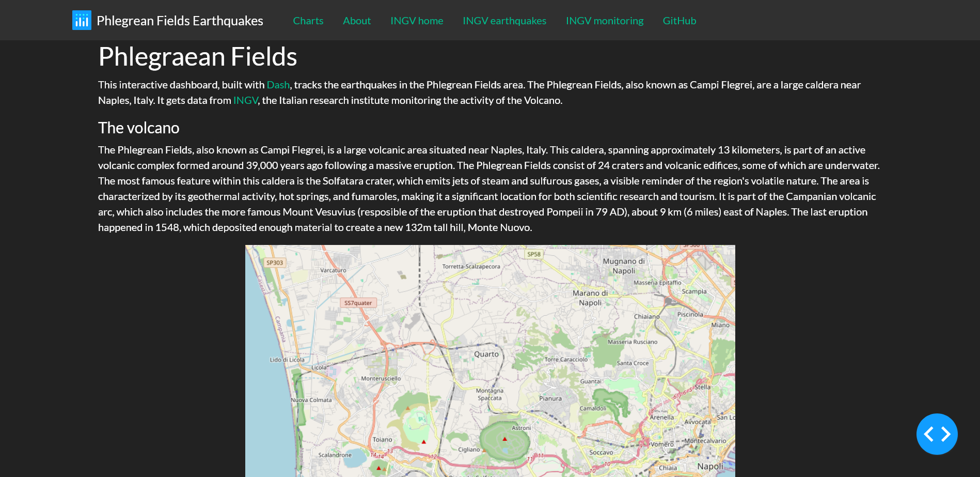980x477 pixels.
Task: Click the Phlegraean Fields page heading
Action: (198, 56)
